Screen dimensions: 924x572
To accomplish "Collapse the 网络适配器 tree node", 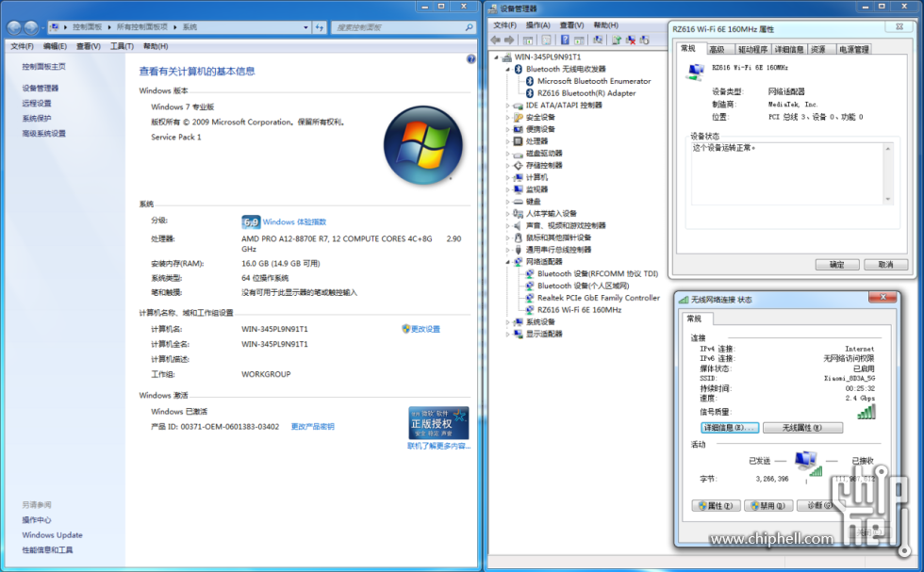I will coord(507,262).
